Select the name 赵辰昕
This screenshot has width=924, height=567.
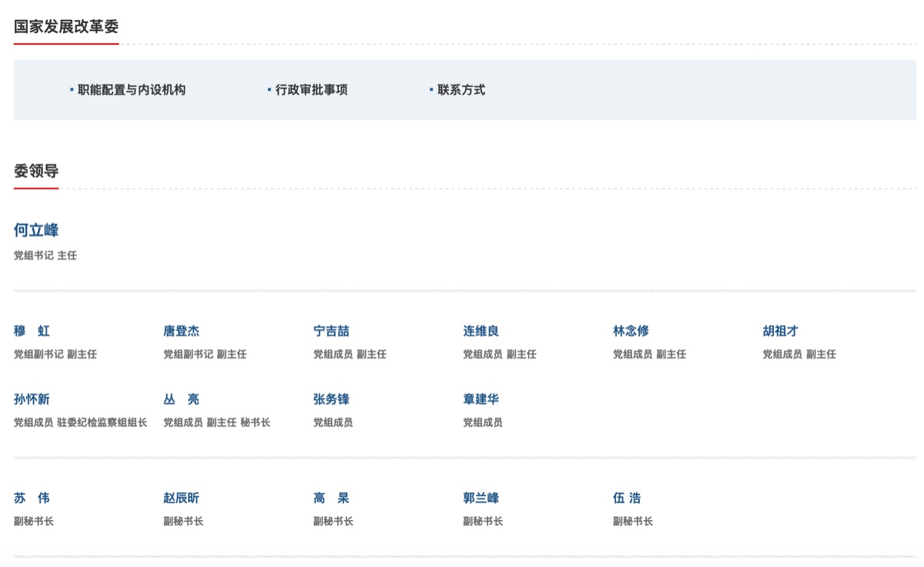click(181, 498)
